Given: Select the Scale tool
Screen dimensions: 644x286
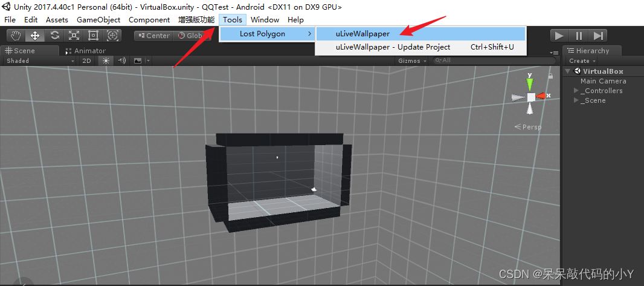Looking at the screenshot, I should (74, 36).
